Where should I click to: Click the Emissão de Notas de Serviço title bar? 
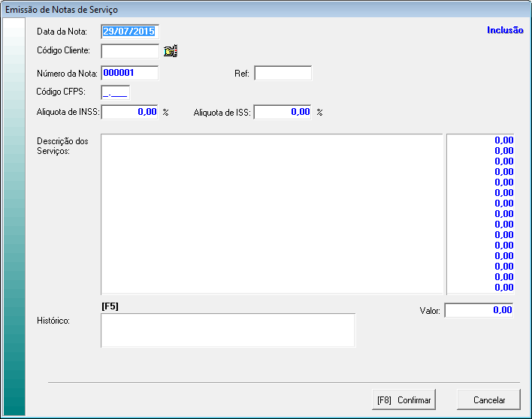click(225, 9)
